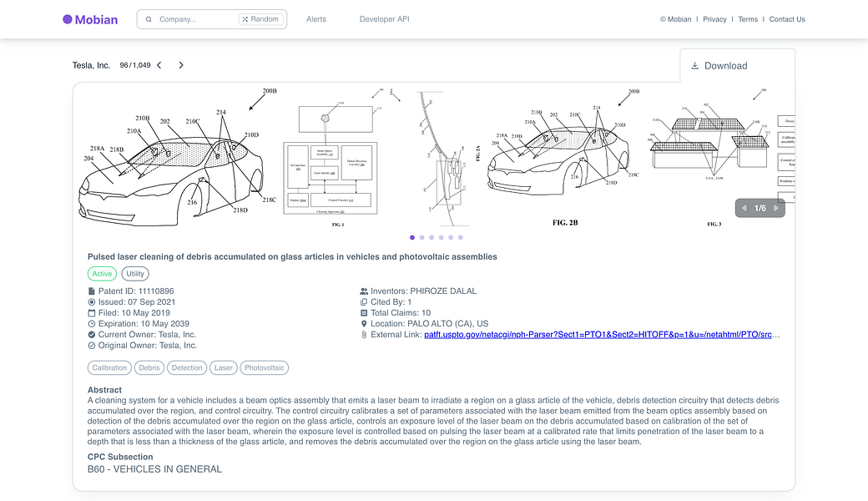Select the second carousel dot indicator
The width and height of the screenshot is (868, 501).
click(x=421, y=237)
